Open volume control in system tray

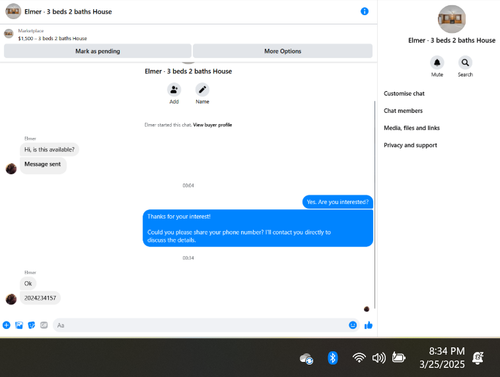click(379, 358)
